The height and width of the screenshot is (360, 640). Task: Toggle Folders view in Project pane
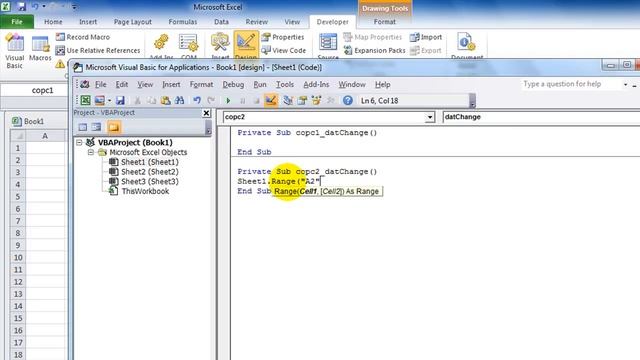click(x=114, y=127)
